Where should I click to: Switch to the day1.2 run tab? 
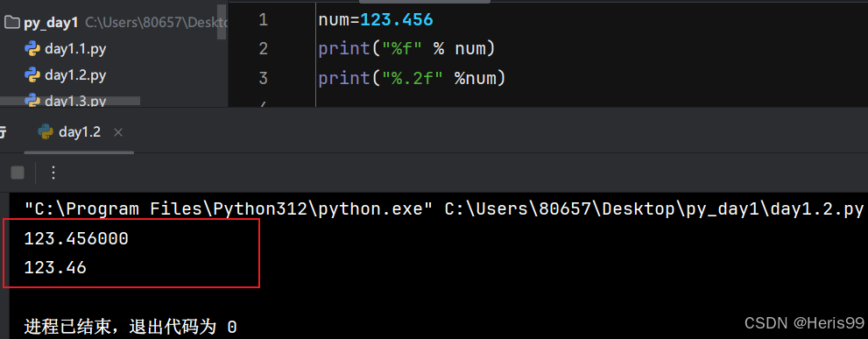tap(79, 131)
